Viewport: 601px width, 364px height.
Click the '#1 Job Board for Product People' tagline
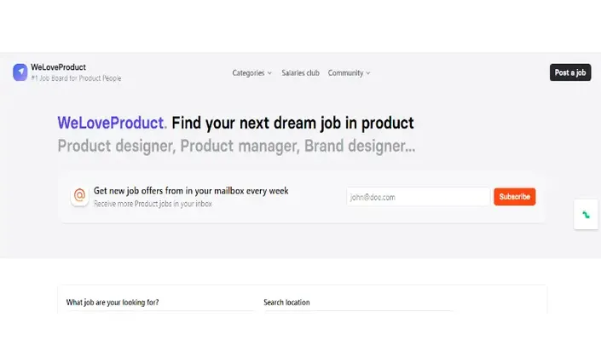pyautogui.click(x=76, y=78)
